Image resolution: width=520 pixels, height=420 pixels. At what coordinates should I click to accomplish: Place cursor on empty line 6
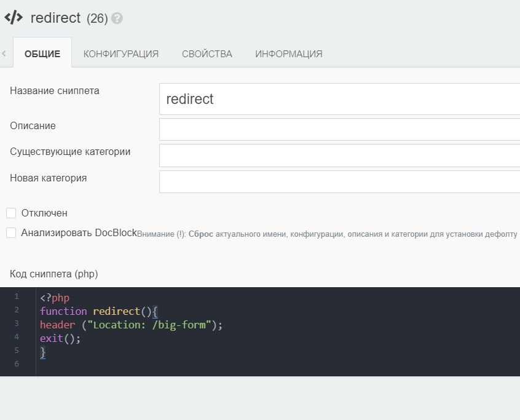[123, 365]
